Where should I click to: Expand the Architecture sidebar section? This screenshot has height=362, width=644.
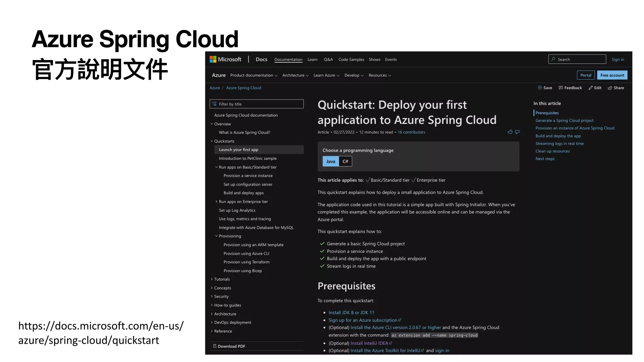pyautogui.click(x=212, y=314)
